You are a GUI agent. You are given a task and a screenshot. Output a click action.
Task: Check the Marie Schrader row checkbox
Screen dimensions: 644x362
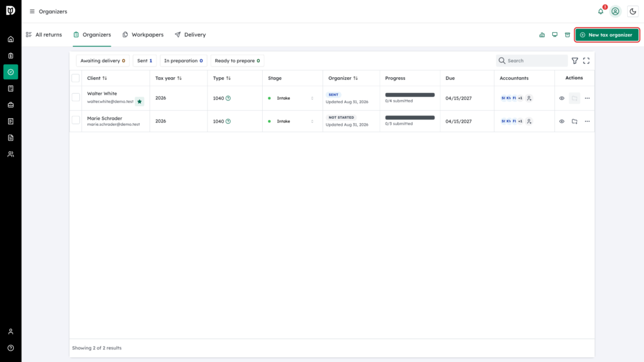click(75, 120)
